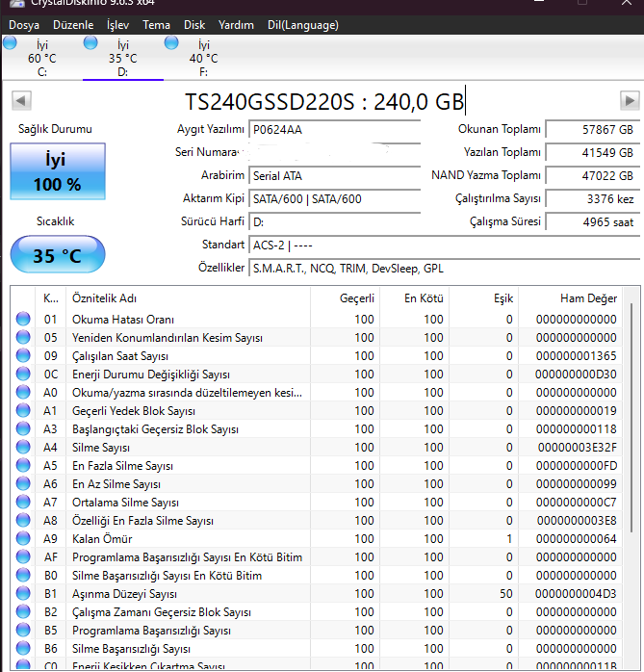Select the Okuma Hatası Oranı row name
The height and width of the screenshot is (672, 644).
click(123, 320)
